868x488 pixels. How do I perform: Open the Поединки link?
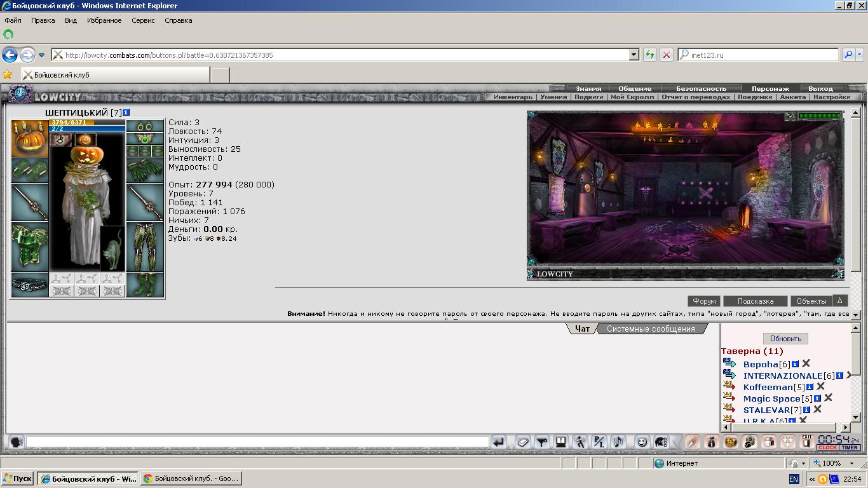pyautogui.click(x=755, y=97)
